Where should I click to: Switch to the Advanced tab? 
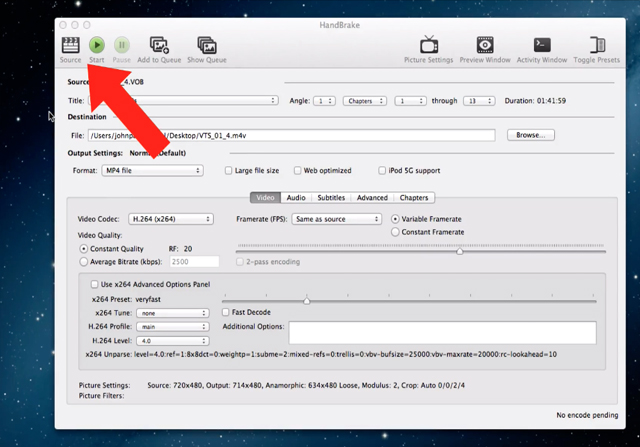coord(372,198)
